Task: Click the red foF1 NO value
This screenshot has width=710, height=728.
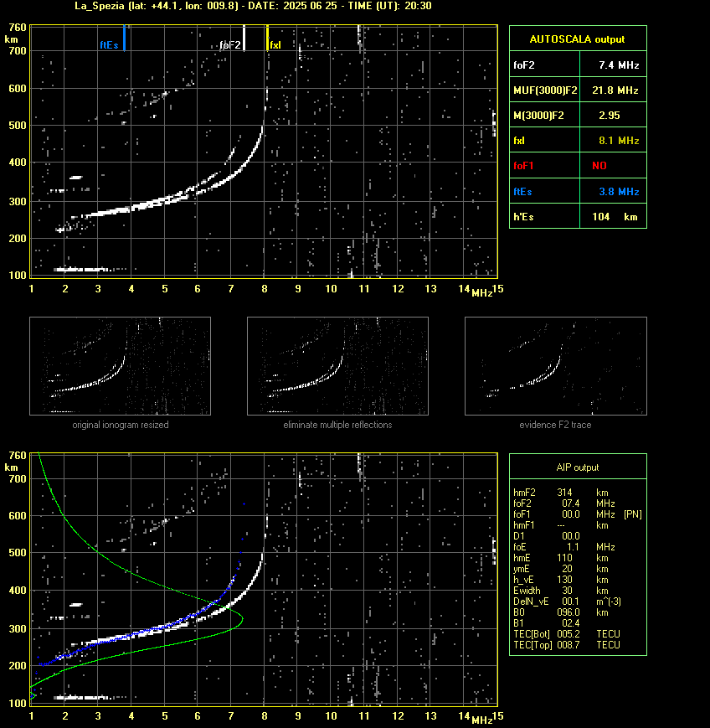Action: (x=599, y=166)
